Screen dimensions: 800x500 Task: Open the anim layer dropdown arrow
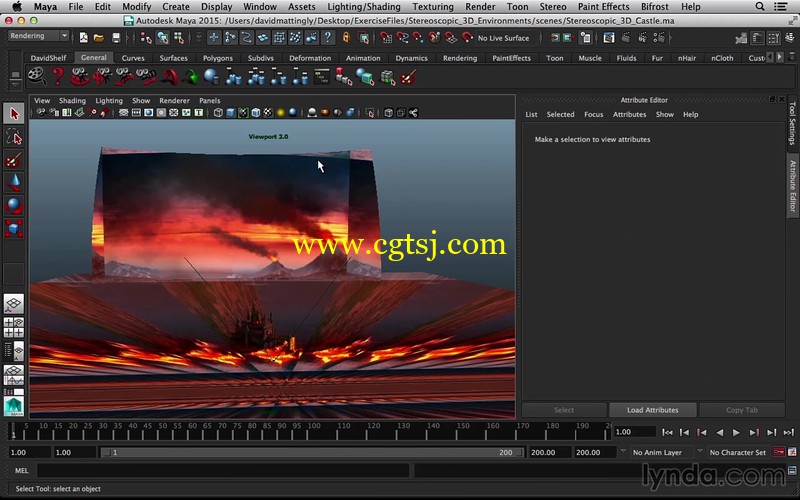623,452
